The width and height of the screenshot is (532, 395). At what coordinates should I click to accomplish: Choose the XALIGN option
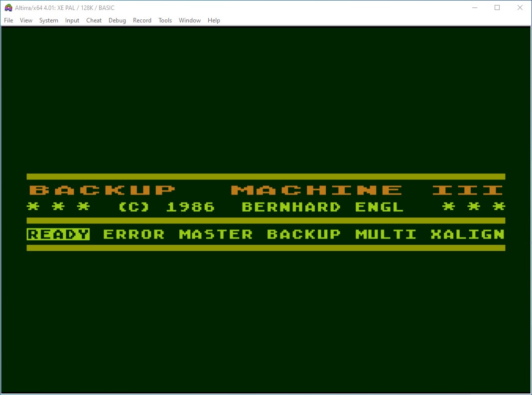pyautogui.click(x=468, y=234)
